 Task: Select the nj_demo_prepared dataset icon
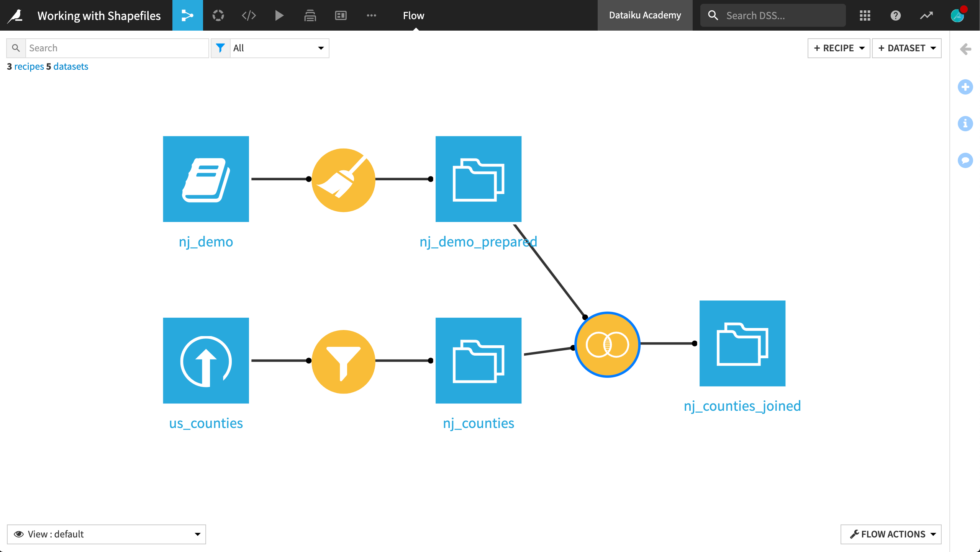pos(478,179)
